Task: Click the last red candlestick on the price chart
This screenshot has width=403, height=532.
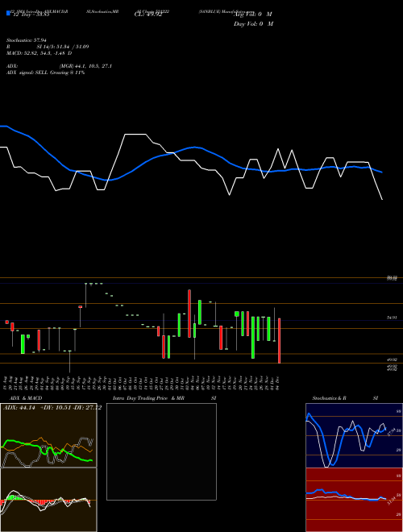Action: tap(279, 341)
